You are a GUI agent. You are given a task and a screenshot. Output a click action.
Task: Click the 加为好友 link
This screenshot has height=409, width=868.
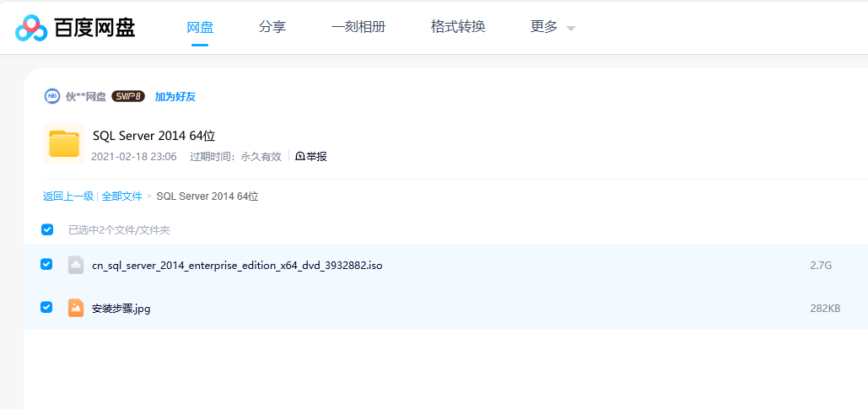[175, 97]
